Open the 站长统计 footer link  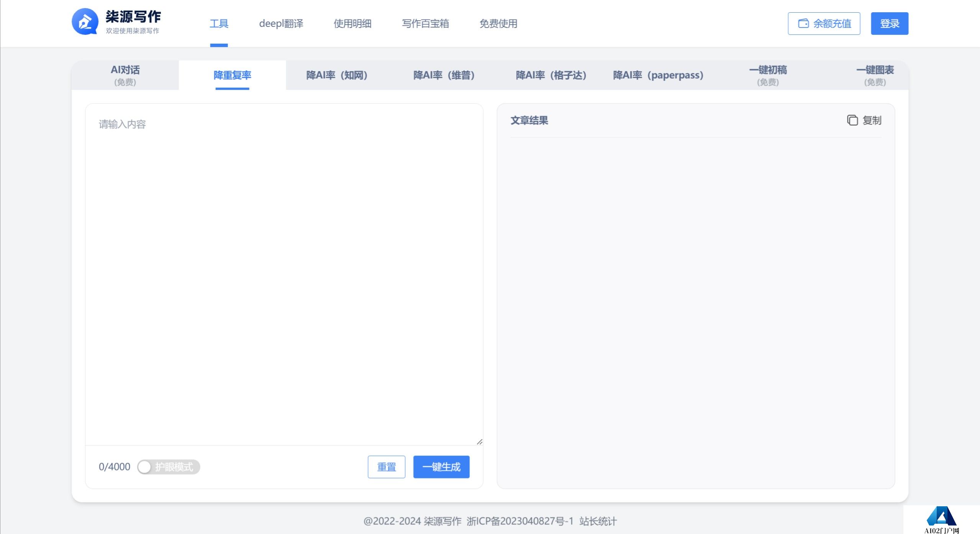pyautogui.click(x=598, y=521)
